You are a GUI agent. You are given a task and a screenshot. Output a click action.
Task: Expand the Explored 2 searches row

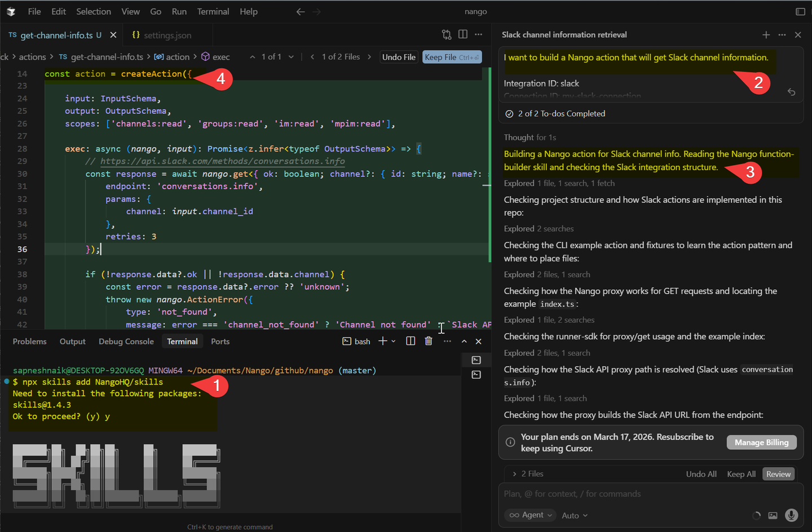(x=539, y=229)
